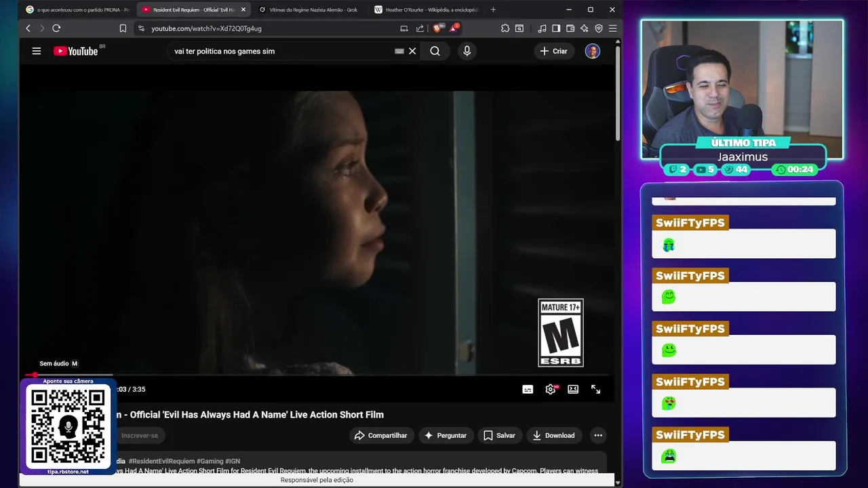Open Brave VPN shield icon

tap(599, 28)
